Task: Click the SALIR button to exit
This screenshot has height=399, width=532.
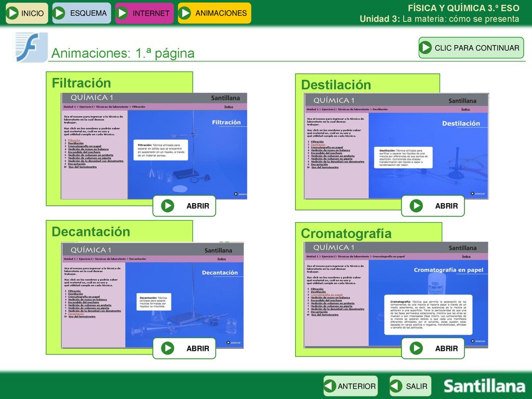Action: (410, 386)
